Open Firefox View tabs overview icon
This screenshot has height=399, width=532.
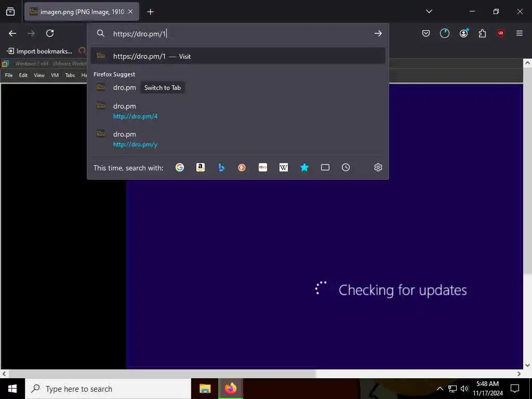(x=10, y=11)
